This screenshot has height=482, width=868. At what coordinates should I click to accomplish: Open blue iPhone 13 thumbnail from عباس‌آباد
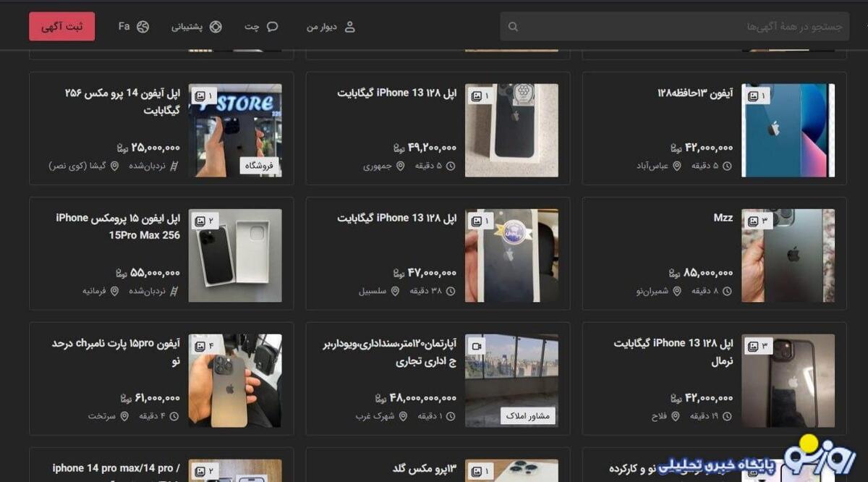[788, 130]
